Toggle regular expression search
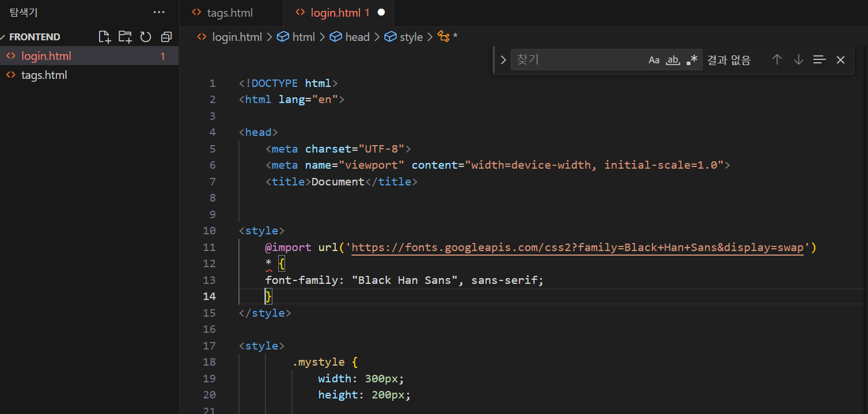This screenshot has height=414, width=868. [692, 60]
